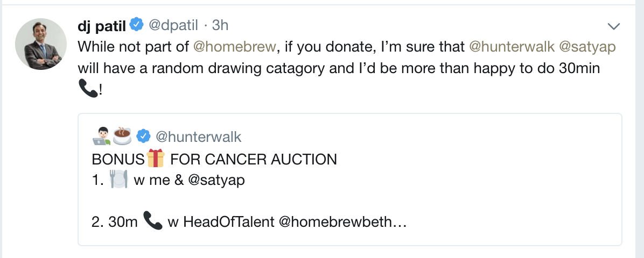This screenshot has width=644, height=258.
Task: Click the plate and cutlery emoji
Action: [x=118, y=180]
